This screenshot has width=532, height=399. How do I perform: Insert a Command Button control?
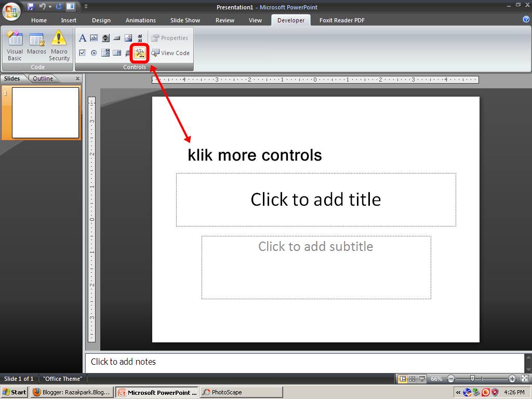[116, 38]
